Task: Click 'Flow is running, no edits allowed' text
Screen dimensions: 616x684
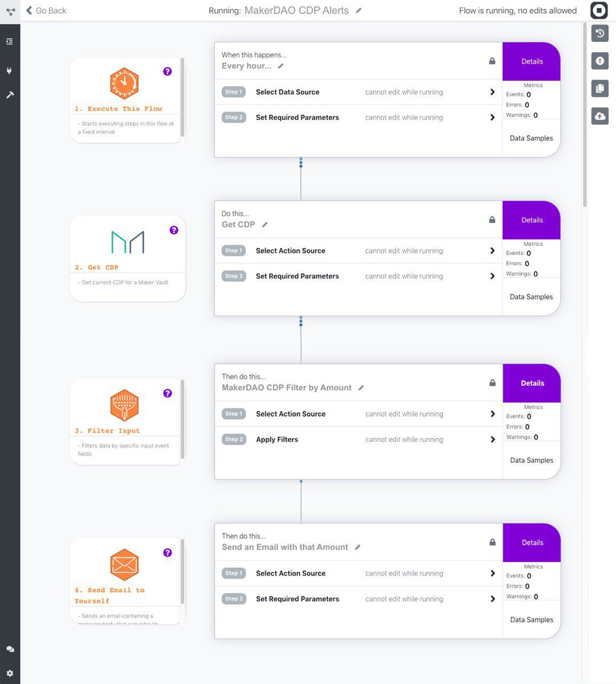Action: (518, 10)
